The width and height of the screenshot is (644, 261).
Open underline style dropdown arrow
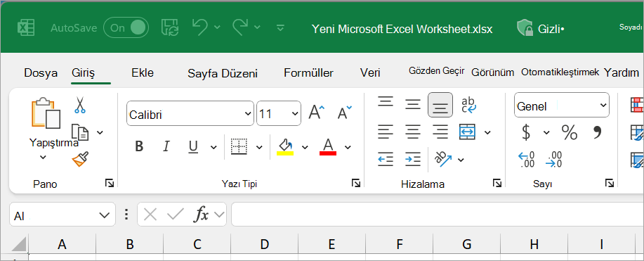pos(213,147)
